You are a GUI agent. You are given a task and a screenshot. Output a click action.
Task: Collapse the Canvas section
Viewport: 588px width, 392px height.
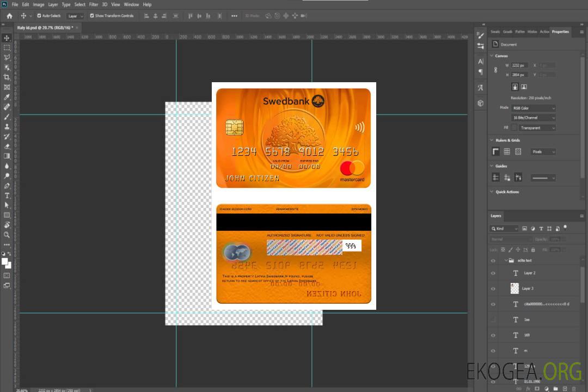pos(492,56)
